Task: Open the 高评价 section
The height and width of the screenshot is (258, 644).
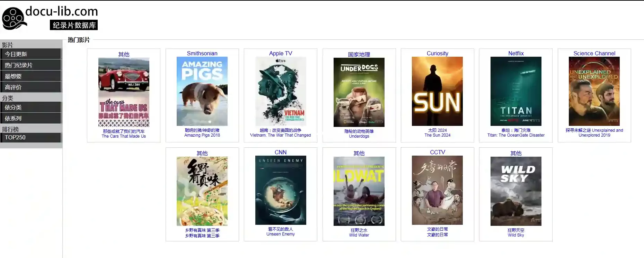Action: 30,87
